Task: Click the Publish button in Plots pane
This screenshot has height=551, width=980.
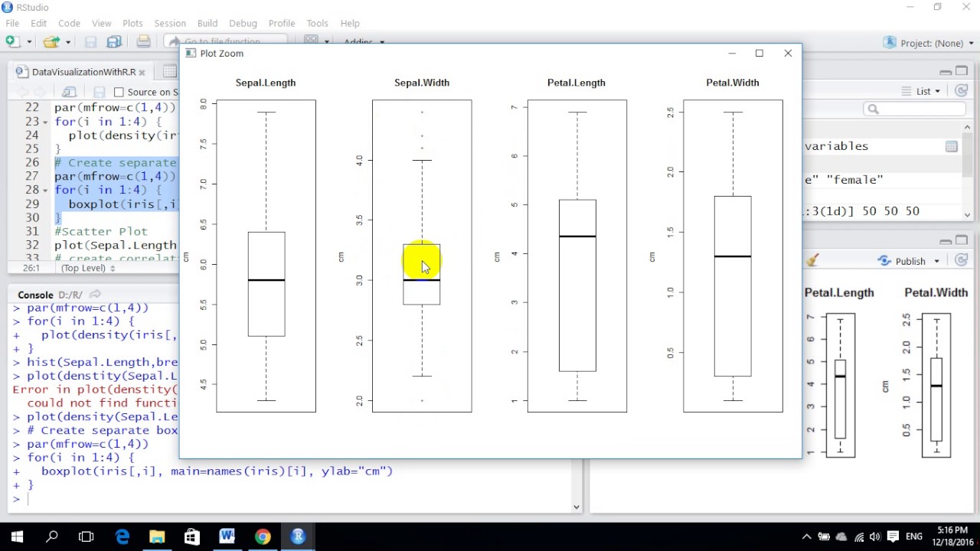Action: [903, 261]
